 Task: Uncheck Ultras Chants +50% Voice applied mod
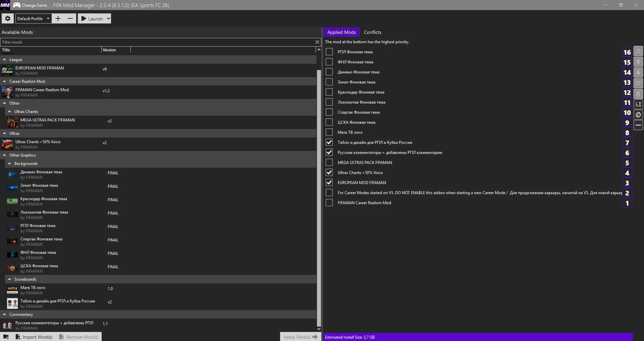(329, 172)
